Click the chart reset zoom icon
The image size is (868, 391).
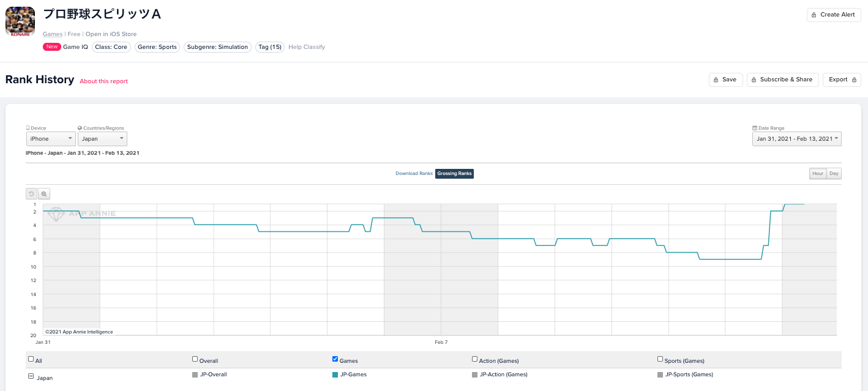(x=32, y=193)
